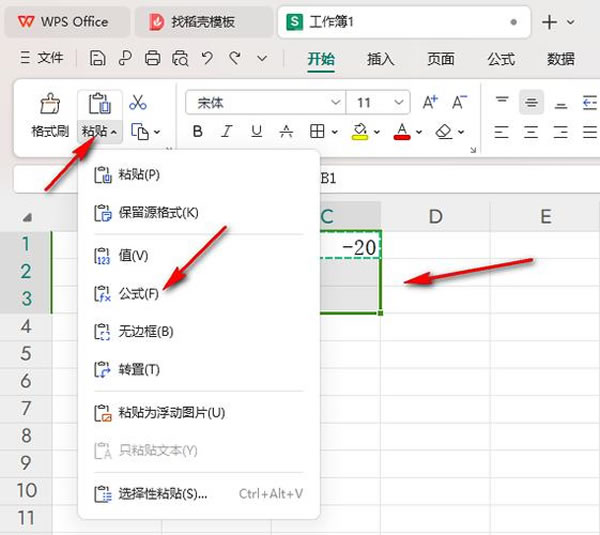The image size is (600, 535).
Task: Expand the Clear options dropdown arrow
Action: [461, 132]
